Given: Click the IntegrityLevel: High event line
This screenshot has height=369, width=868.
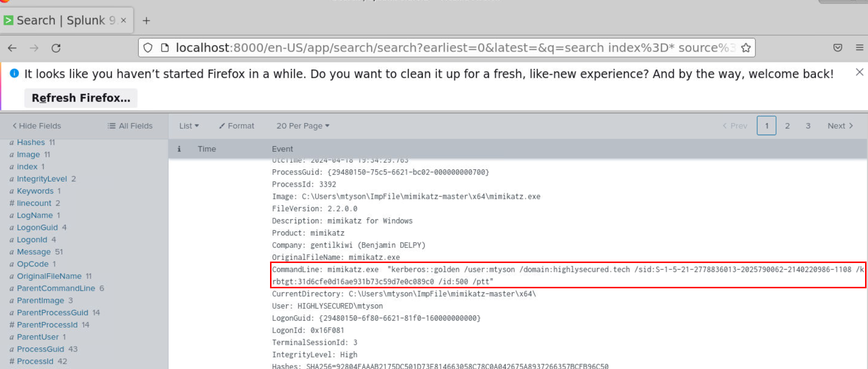Looking at the screenshot, I should (314, 354).
